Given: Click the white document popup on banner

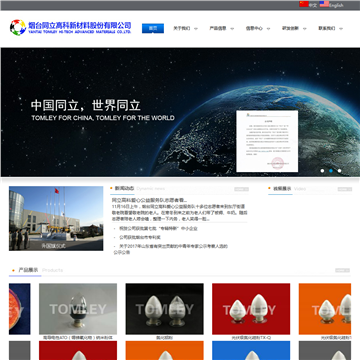Looking at the screenshot, I should point(267,141).
